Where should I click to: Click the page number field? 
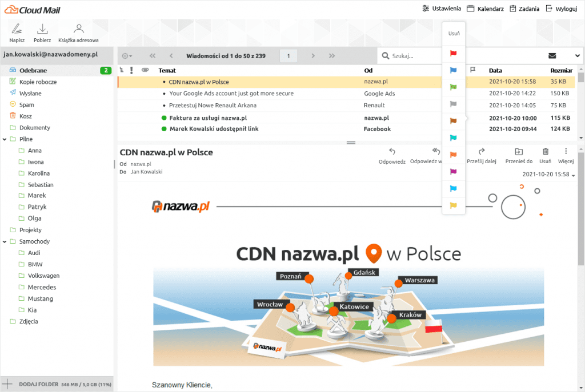289,56
